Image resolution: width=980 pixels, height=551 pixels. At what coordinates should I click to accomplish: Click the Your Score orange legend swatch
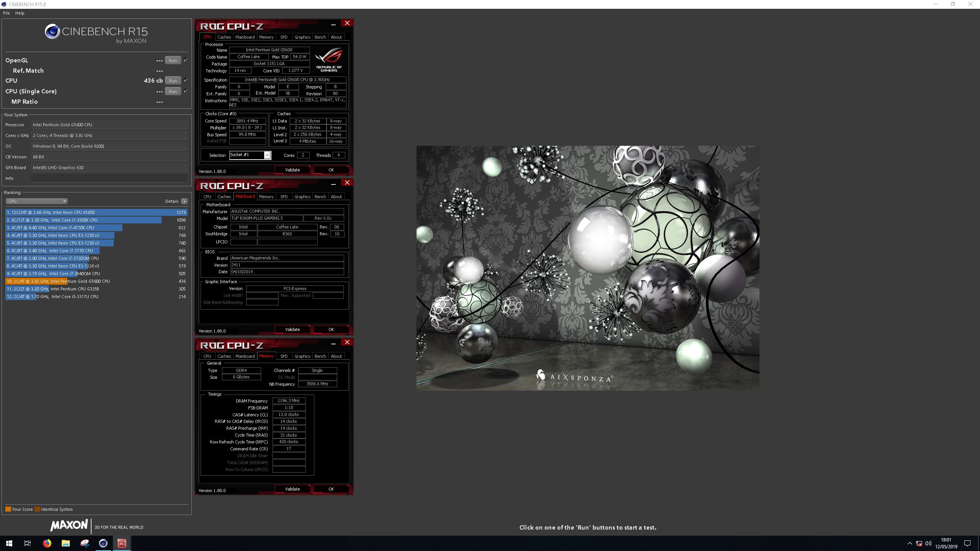(x=8, y=509)
